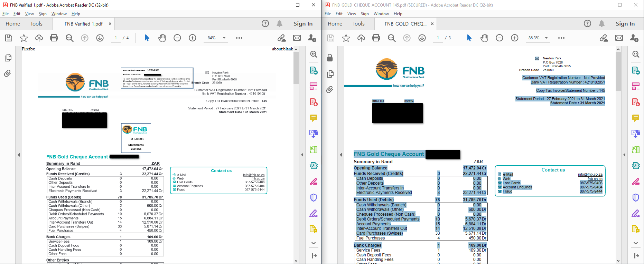Open the Attachments paperclip panel in left window
Screen dimensions: 644x264
point(8,73)
